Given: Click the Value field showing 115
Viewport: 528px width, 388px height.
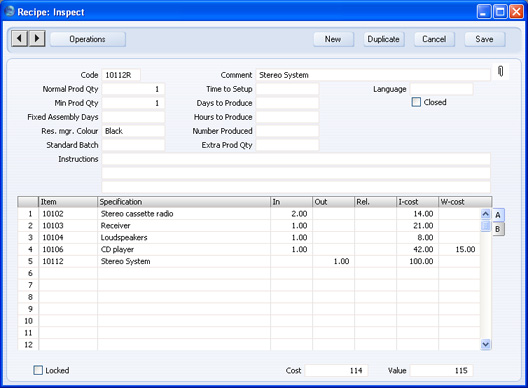Looking at the screenshot, I should click(x=441, y=370).
